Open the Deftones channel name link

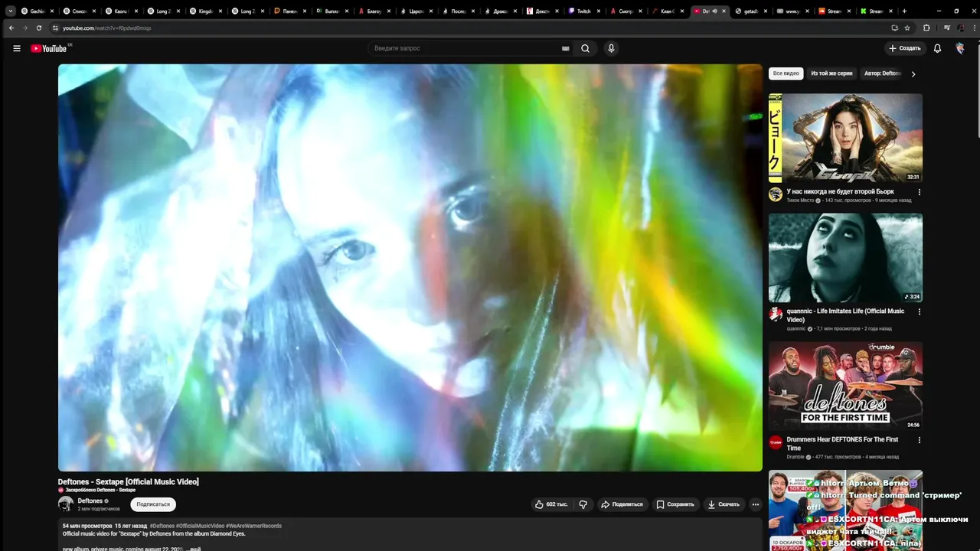click(90, 500)
